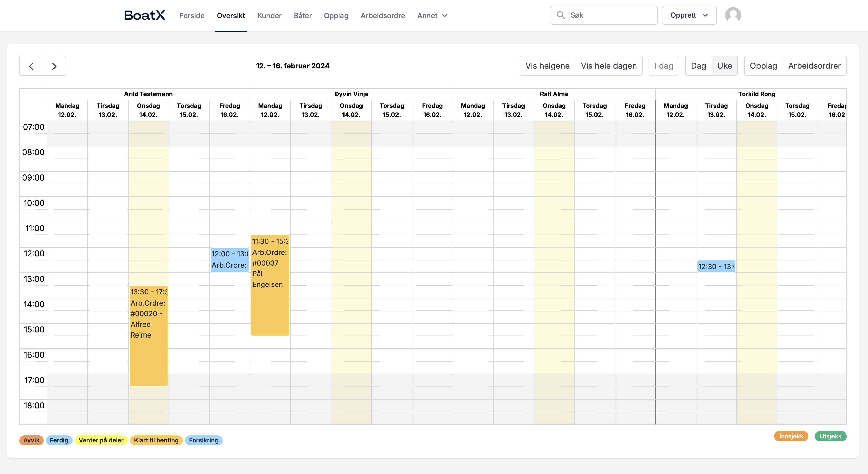868x474 pixels.
Task: Click the BoatX logo
Action: click(144, 15)
